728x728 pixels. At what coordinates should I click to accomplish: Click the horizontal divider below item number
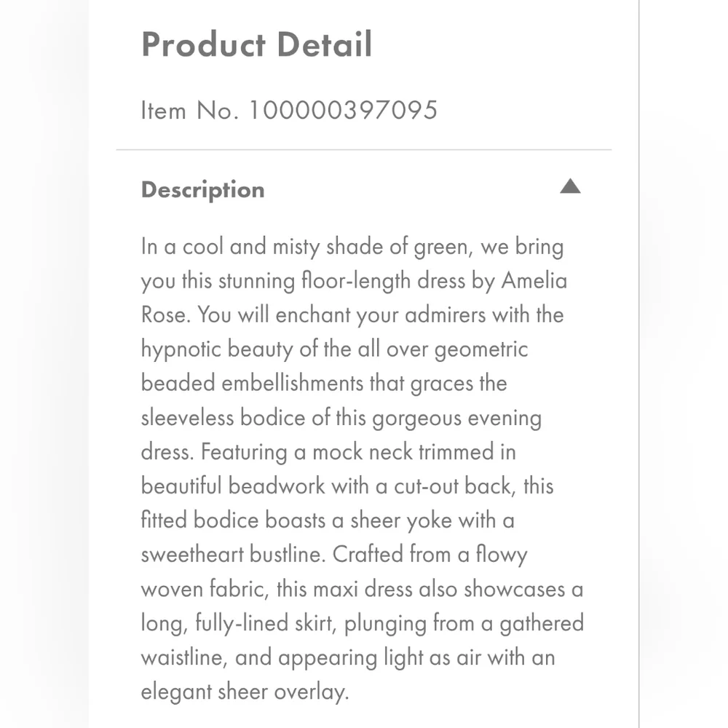tap(364, 150)
